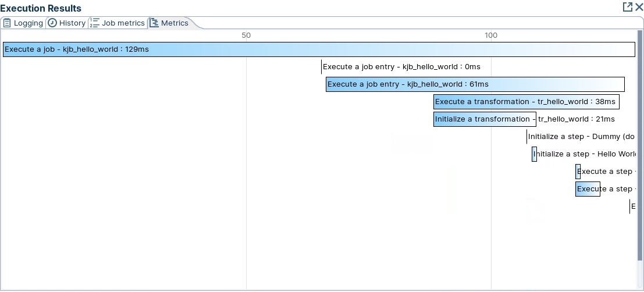Screen dimensions: 644x292
Task: Click the 'Execute a transformation' 38ms bar
Action: click(x=526, y=102)
